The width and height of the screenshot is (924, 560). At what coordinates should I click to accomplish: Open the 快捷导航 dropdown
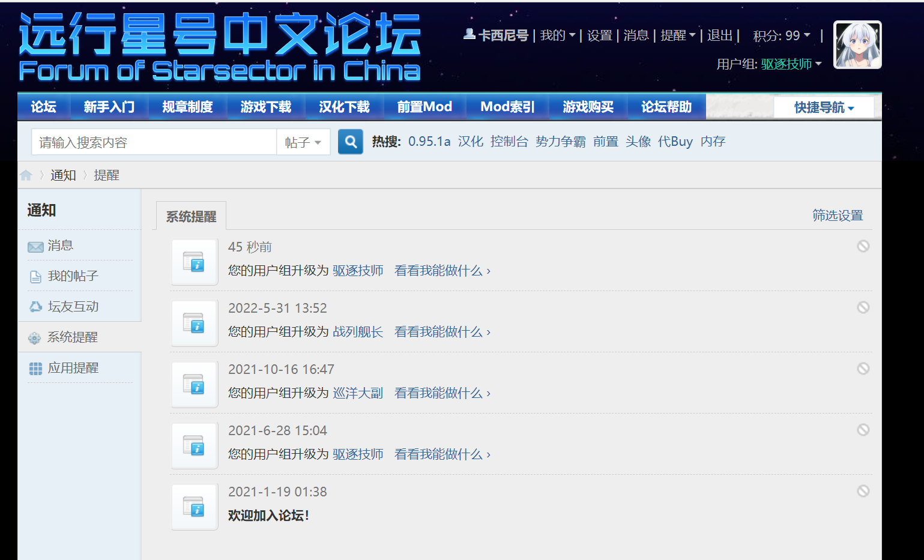pos(823,107)
